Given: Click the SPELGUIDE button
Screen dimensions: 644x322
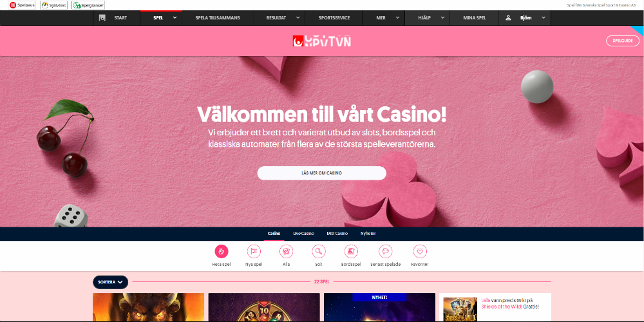Looking at the screenshot, I should (623, 41).
